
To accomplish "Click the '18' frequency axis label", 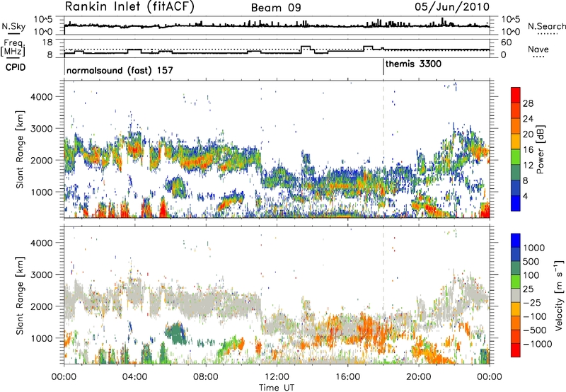I will tap(47, 42).
